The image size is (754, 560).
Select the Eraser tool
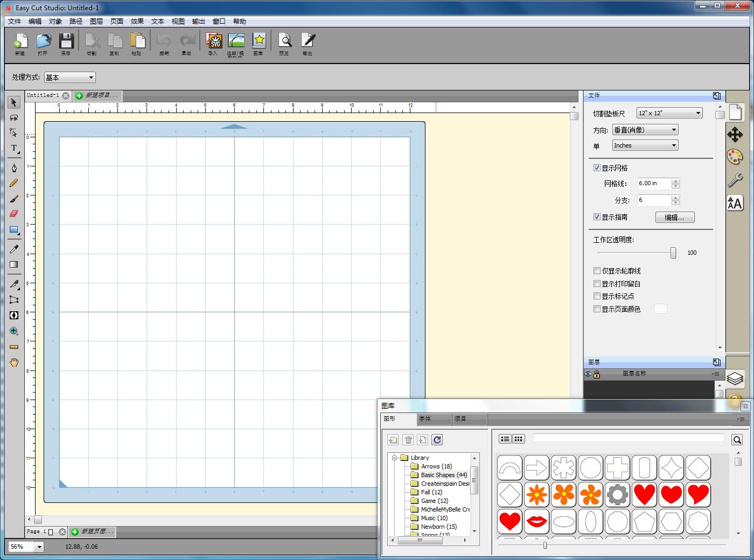14,214
